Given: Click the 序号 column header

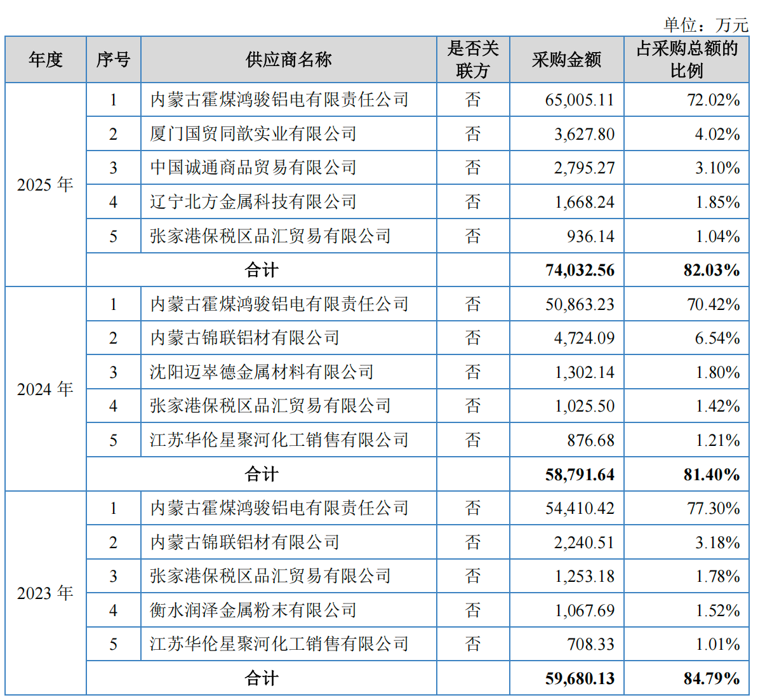Looking at the screenshot, I should click(113, 60).
